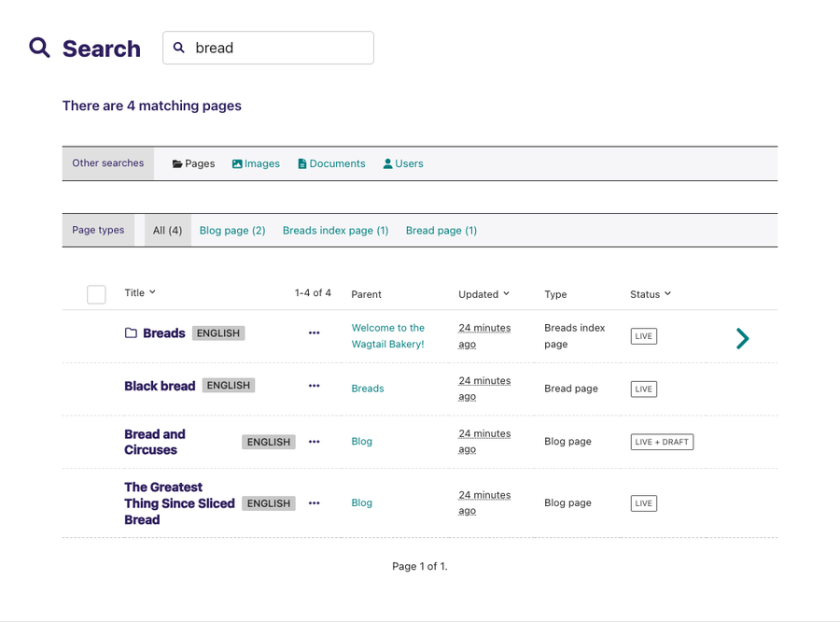Screen dimensions: 840x622
Task: Click the LIVE + DRAFT status tag
Action: coord(662,442)
